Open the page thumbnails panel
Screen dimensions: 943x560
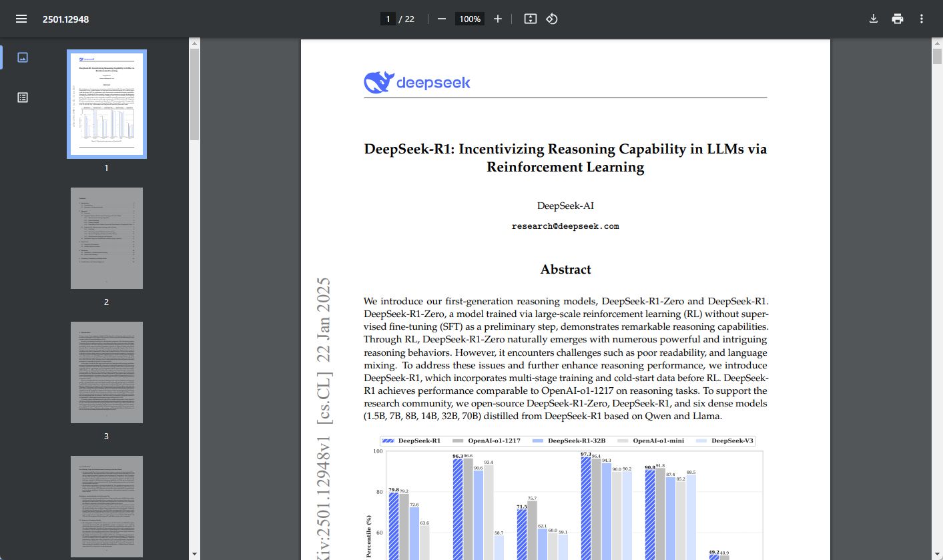tap(22, 57)
